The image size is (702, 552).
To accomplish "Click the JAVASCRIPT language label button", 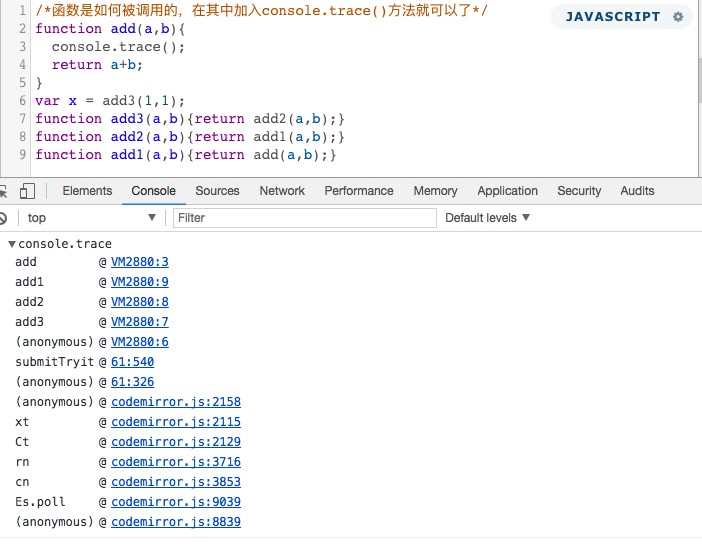I will 612,17.
